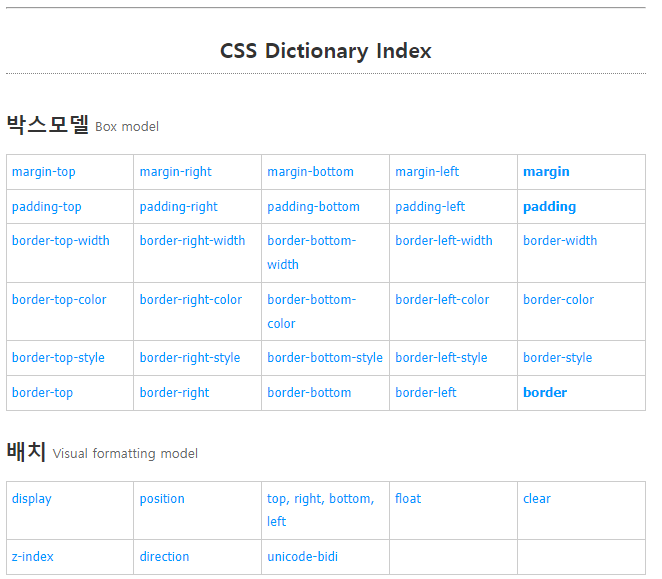This screenshot has width=662, height=579.
Task: Click the padding-top link
Action: point(46,207)
